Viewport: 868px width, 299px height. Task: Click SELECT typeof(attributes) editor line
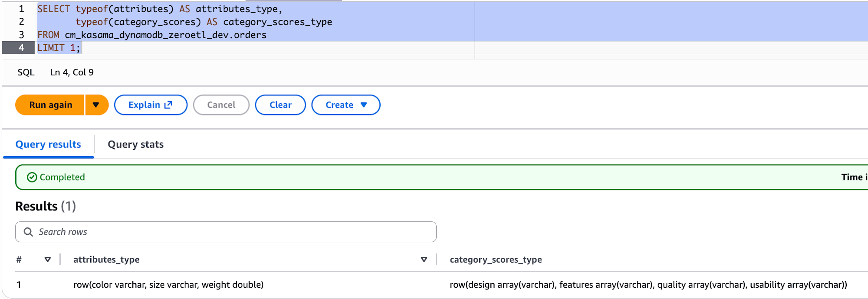[x=160, y=9]
